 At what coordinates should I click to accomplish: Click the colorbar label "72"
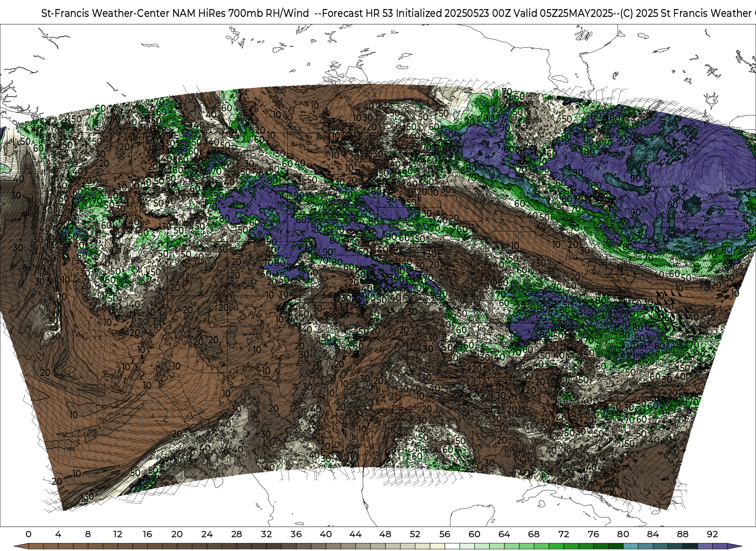[x=563, y=534]
